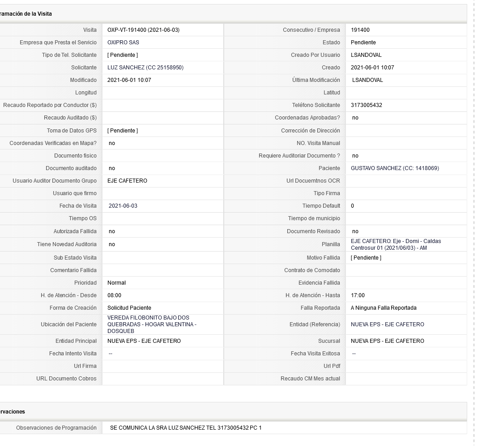This screenshot has height=448, width=503.
Task: Select Creado Por Usuario value LSANDOVAL
Action: tap(367, 55)
